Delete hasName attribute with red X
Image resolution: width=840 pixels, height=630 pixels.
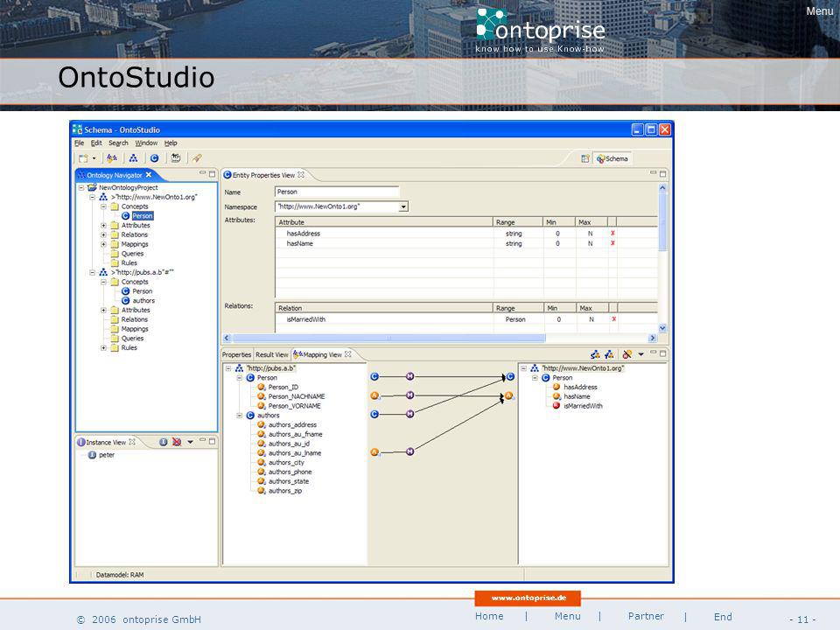(612, 243)
